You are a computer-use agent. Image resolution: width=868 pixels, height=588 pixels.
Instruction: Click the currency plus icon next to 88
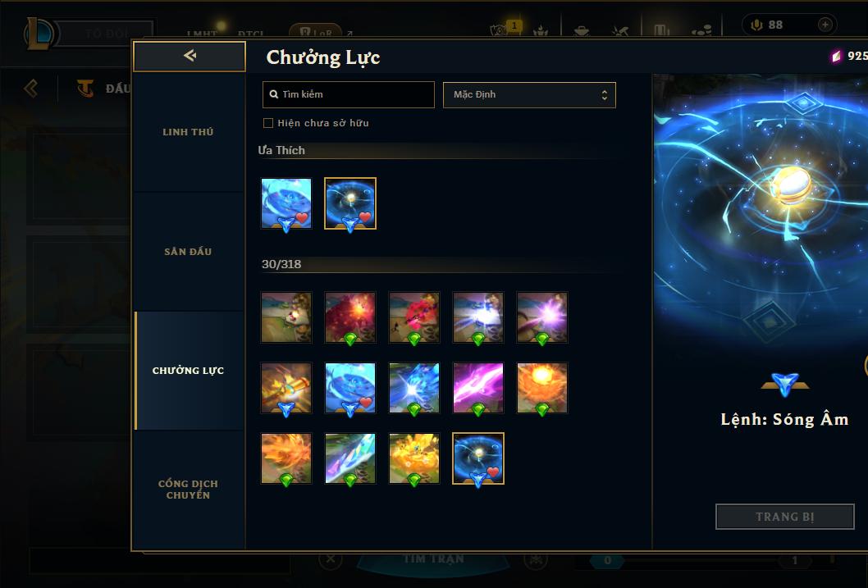[825, 25]
